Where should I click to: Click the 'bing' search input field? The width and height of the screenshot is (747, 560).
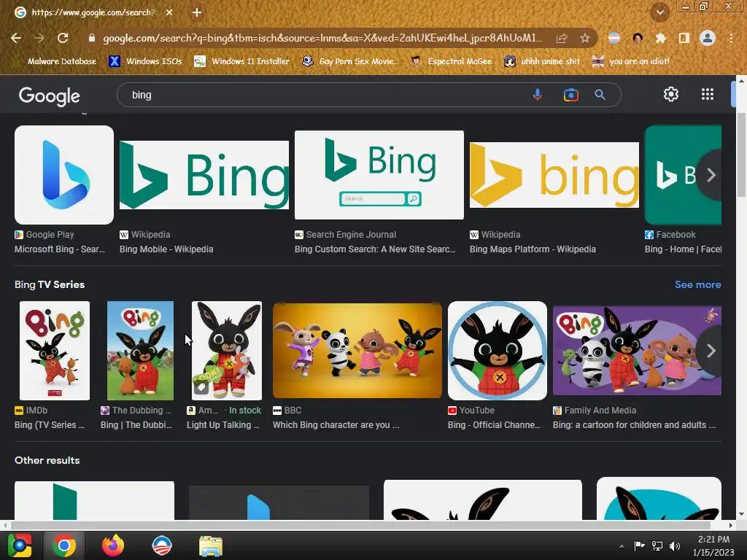[x=324, y=95]
